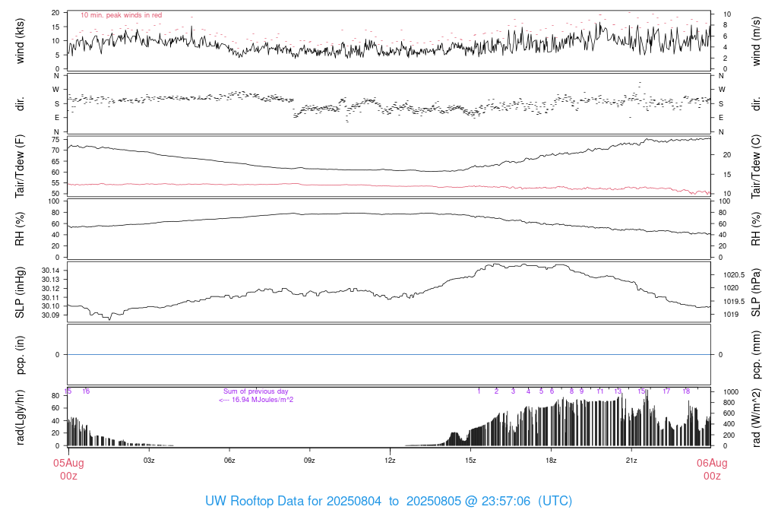Click the 'SLP (hPa)' right axis label
The image size is (778, 532).
[757, 293]
